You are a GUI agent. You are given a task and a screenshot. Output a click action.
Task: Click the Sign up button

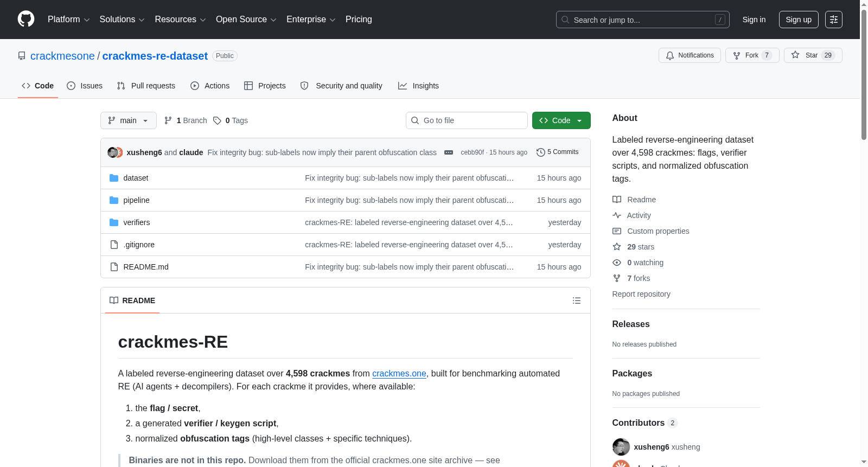[x=799, y=20]
